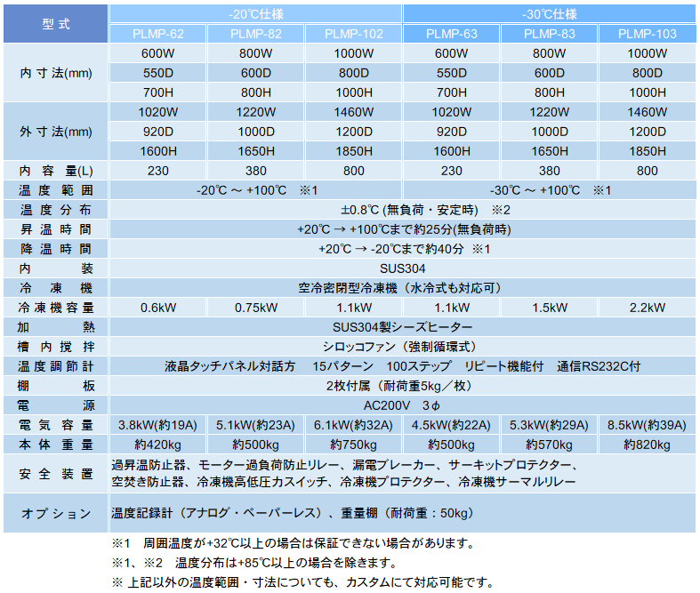Image resolution: width=700 pixels, height=593 pixels.
Task: Click the オプション row label
Action: coord(55,513)
